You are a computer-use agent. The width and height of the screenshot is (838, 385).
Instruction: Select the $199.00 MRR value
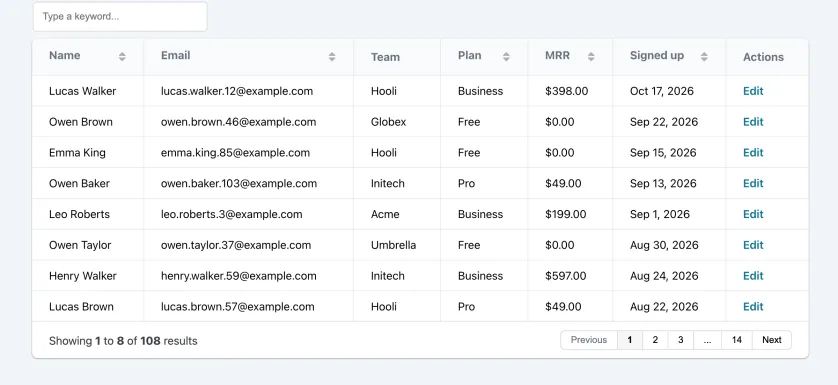click(565, 214)
